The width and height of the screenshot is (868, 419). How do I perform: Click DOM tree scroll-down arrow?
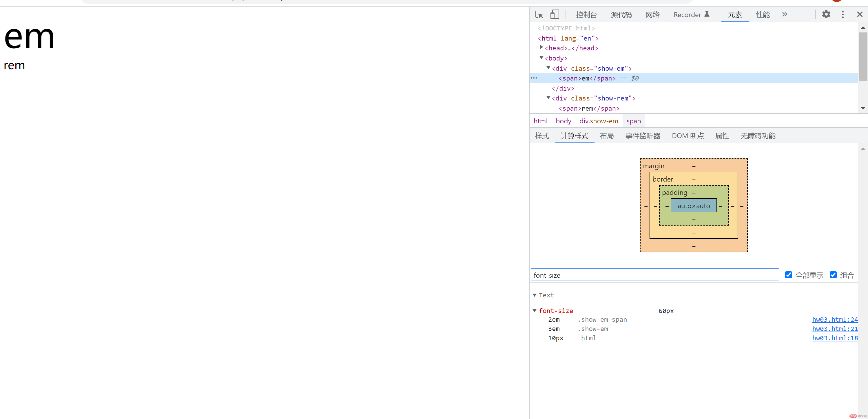click(x=862, y=108)
